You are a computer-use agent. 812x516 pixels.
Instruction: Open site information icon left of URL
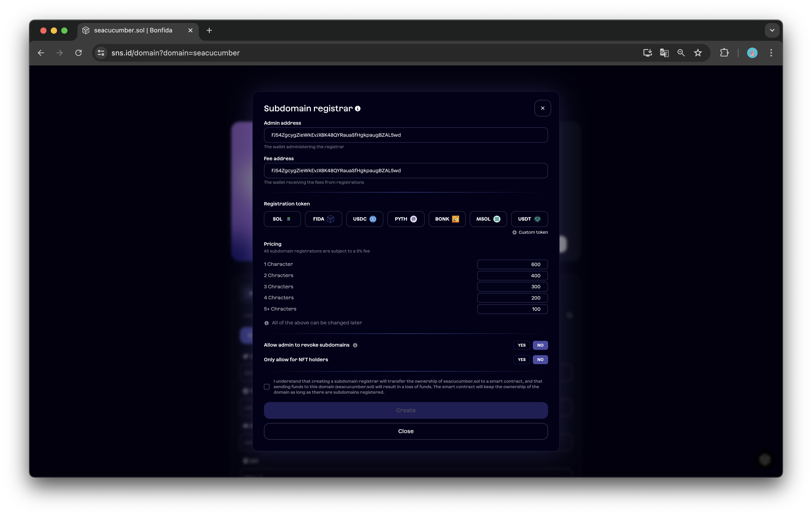pyautogui.click(x=101, y=53)
